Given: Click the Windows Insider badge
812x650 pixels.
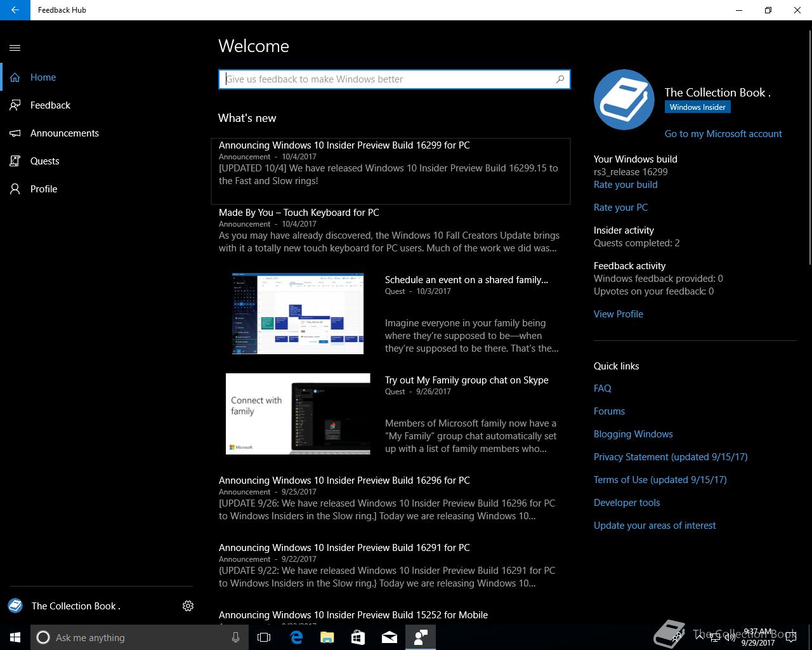Looking at the screenshot, I should (x=698, y=107).
